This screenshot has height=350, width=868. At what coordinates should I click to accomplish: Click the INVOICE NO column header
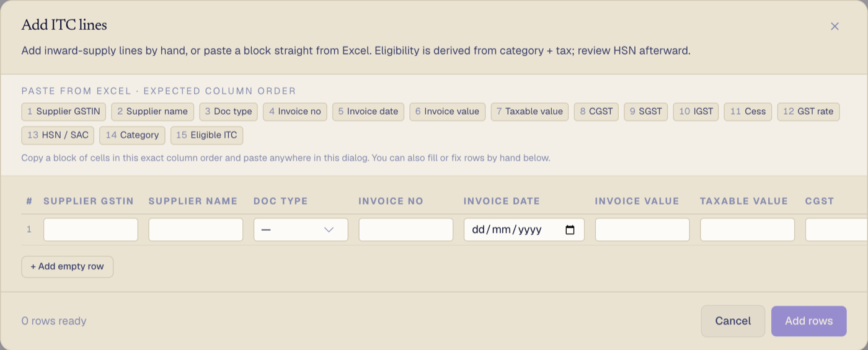coord(391,201)
